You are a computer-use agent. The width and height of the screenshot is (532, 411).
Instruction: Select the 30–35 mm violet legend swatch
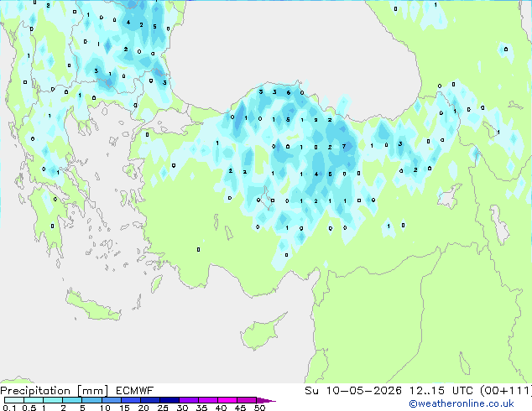(189, 400)
